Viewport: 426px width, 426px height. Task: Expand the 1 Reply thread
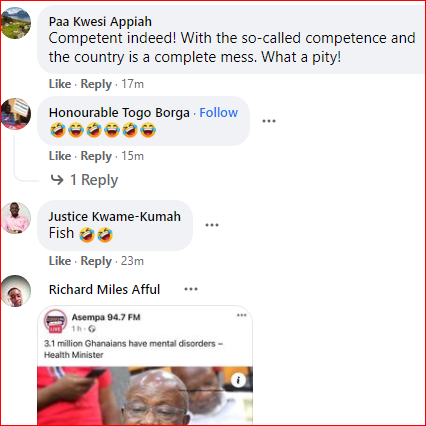tap(84, 180)
